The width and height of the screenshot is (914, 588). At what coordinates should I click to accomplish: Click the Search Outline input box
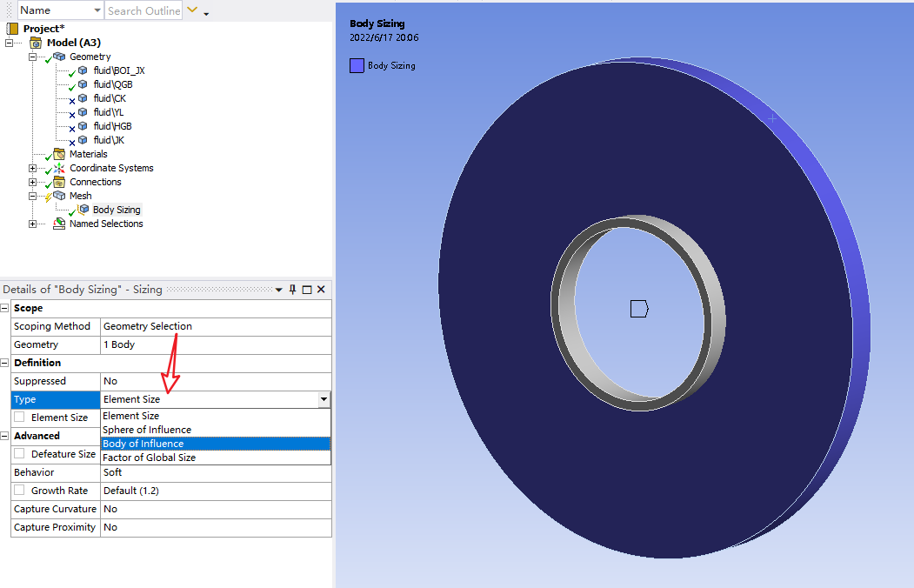[x=143, y=10]
